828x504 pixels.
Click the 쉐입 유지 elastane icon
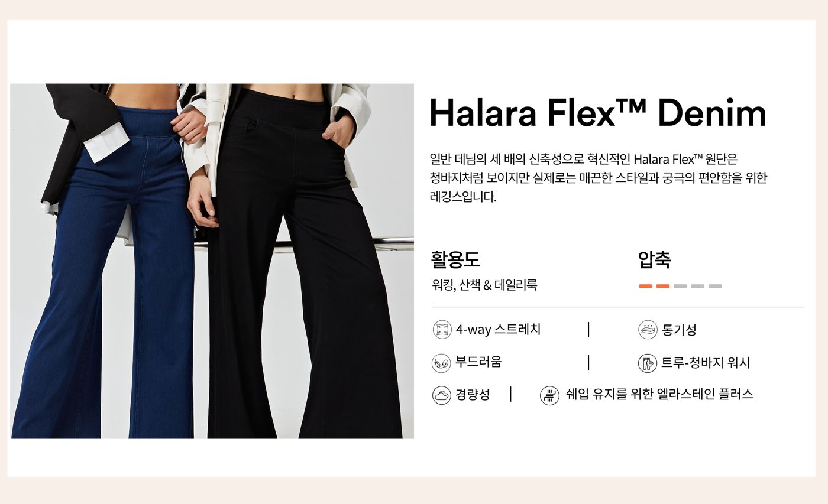tap(549, 395)
